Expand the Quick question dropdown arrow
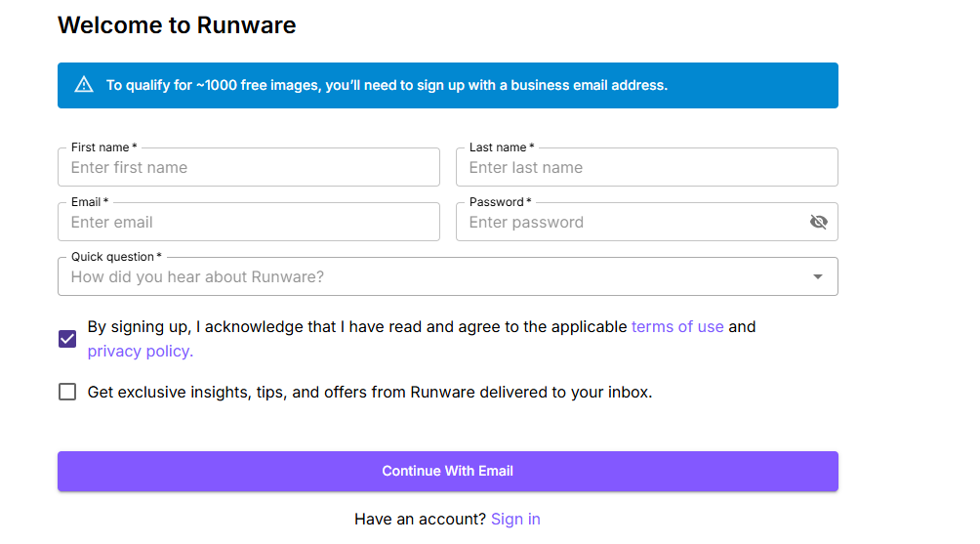This screenshot has width=980, height=544. pos(818,276)
